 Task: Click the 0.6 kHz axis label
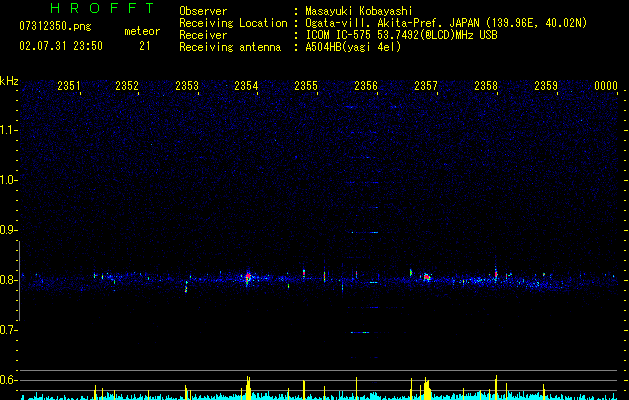point(8,380)
